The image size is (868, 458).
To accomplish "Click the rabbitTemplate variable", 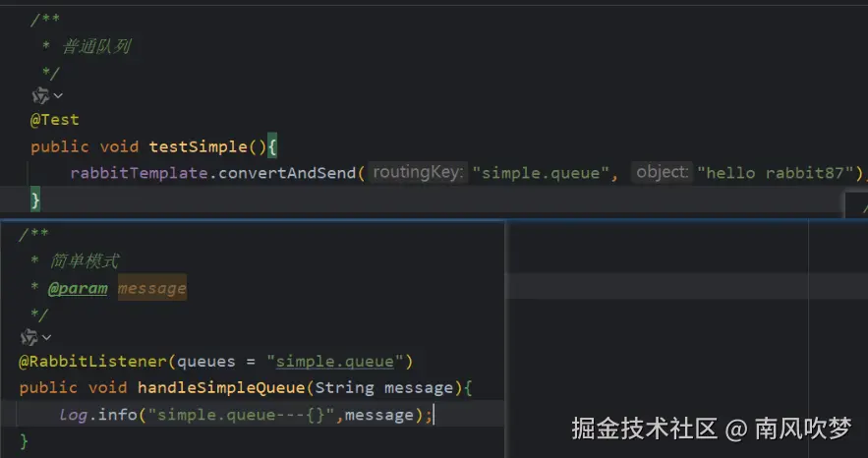I will 139,173.
